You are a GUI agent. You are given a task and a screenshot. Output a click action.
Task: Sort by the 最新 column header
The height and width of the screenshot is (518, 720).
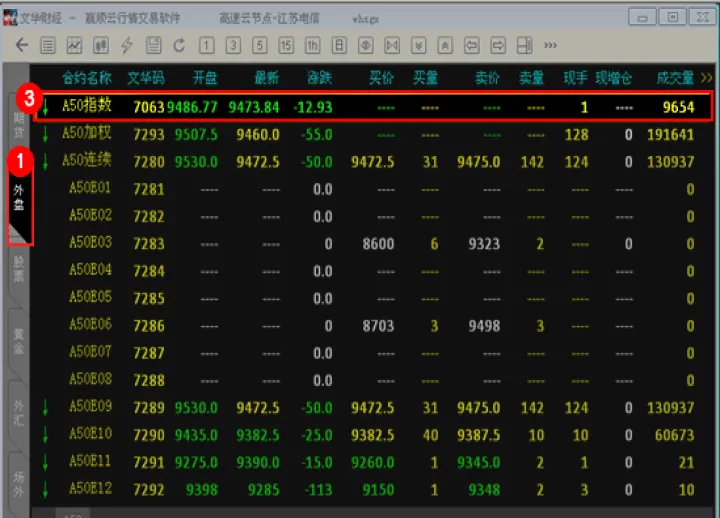[x=266, y=77]
